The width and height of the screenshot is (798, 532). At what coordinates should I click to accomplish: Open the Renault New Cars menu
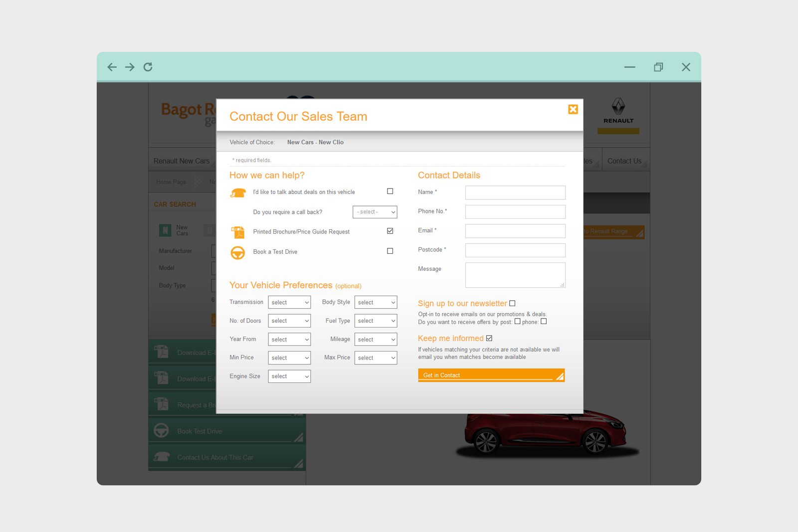(x=182, y=161)
